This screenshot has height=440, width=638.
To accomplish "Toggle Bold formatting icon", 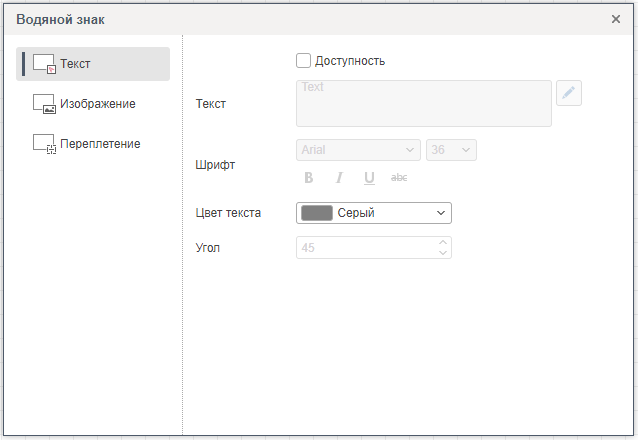I will point(309,178).
